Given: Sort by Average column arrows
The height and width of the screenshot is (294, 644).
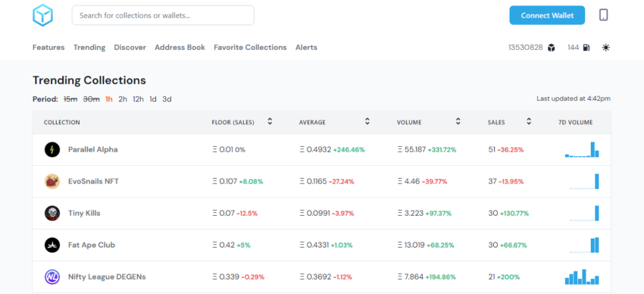Looking at the screenshot, I should [367, 121].
